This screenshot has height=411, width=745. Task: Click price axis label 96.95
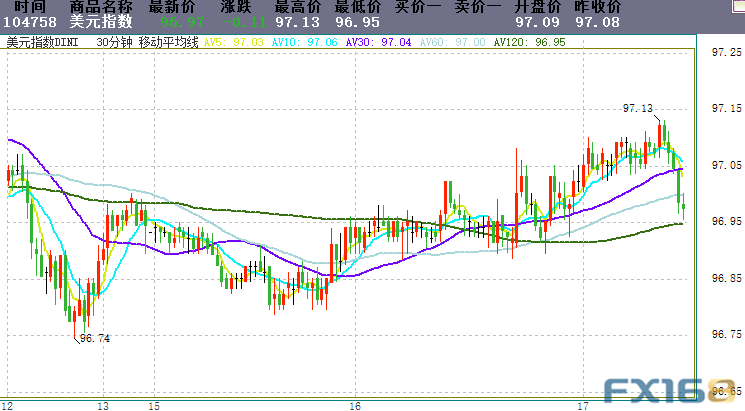[726, 221]
